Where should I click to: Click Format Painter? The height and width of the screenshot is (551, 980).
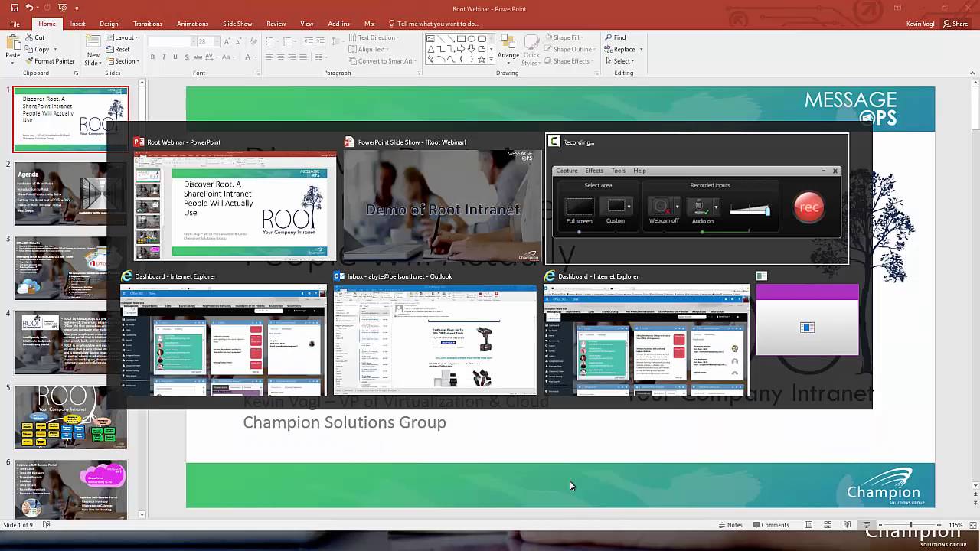pyautogui.click(x=51, y=61)
